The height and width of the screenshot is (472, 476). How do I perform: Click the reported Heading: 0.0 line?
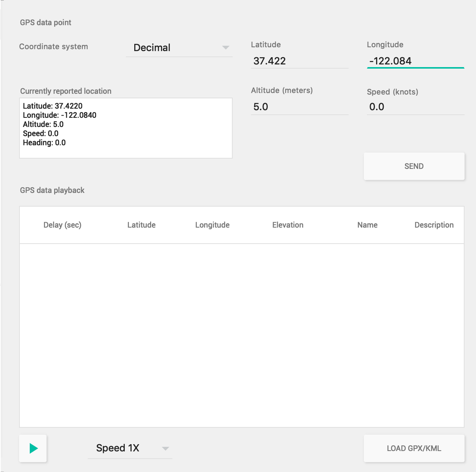coord(44,143)
